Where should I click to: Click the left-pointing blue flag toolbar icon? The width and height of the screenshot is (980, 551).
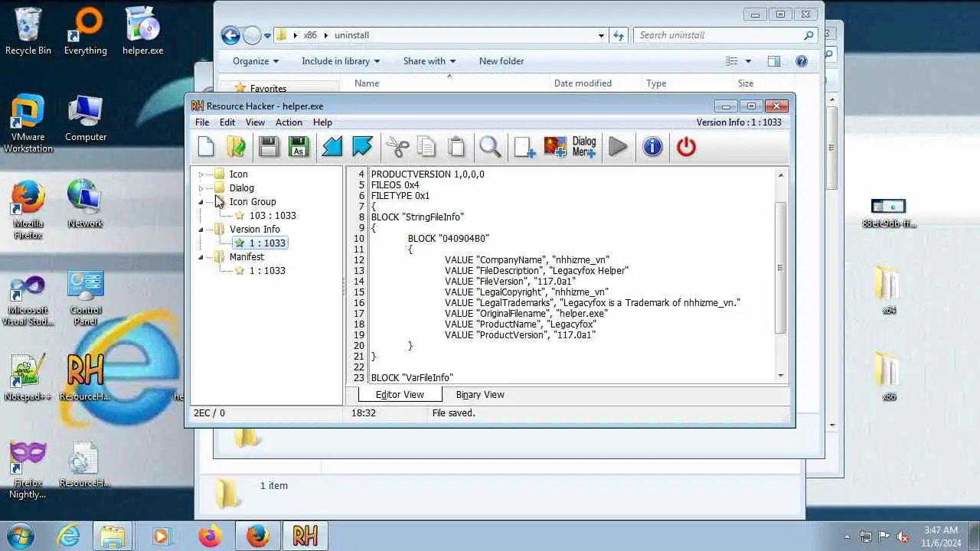click(x=332, y=146)
